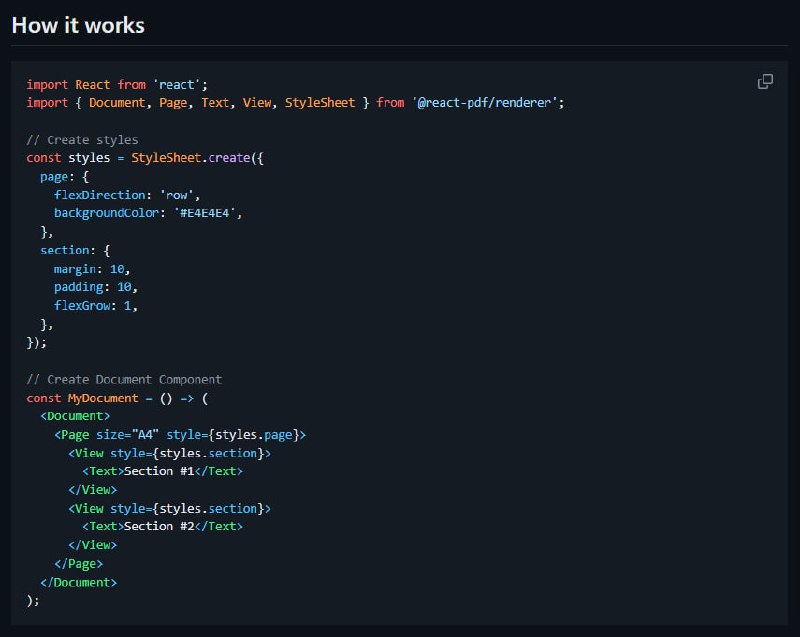800x637 pixels.
Task: Click the "margin: 10," property line
Action: tap(92, 269)
